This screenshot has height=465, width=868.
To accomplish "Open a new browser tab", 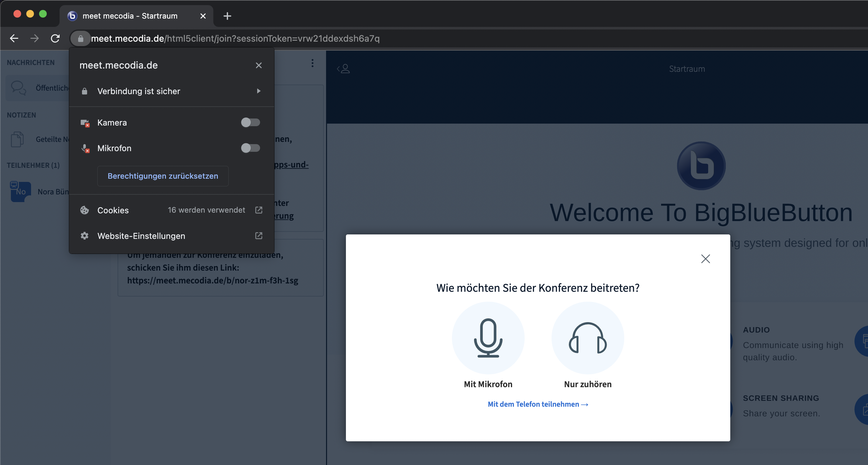I will pos(227,16).
